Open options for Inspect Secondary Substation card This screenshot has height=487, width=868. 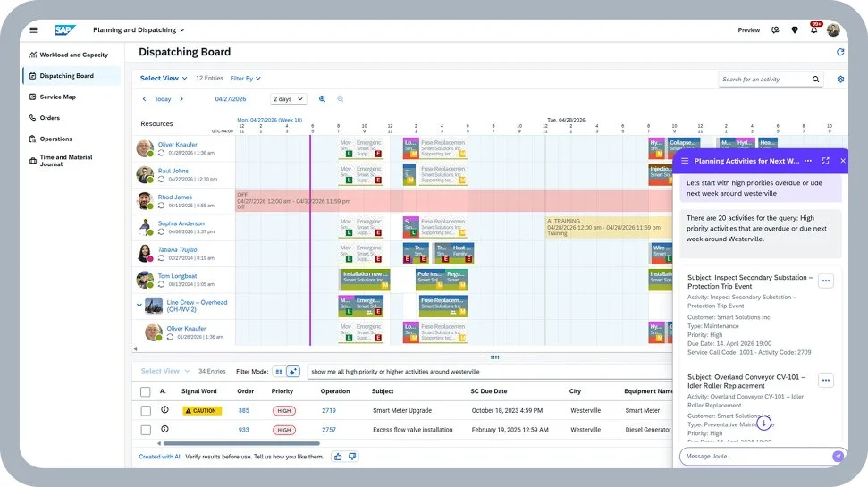(x=825, y=281)
